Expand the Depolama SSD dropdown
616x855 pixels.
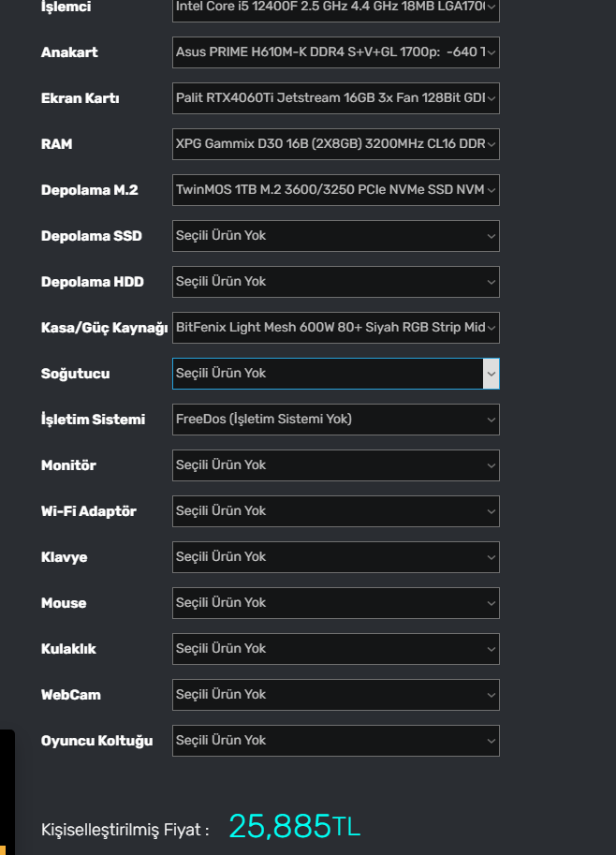[x=335, y=236]
